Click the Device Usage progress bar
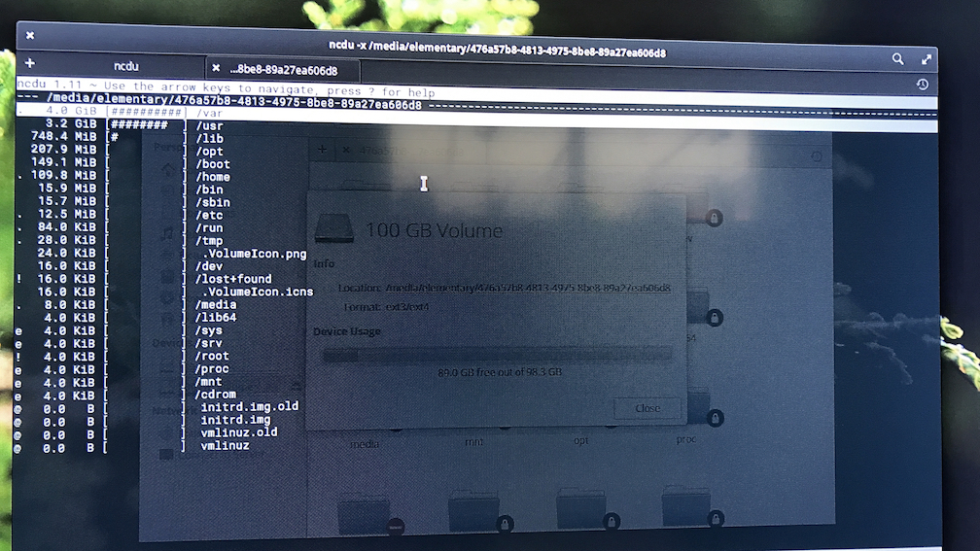 tap(497, 355)
